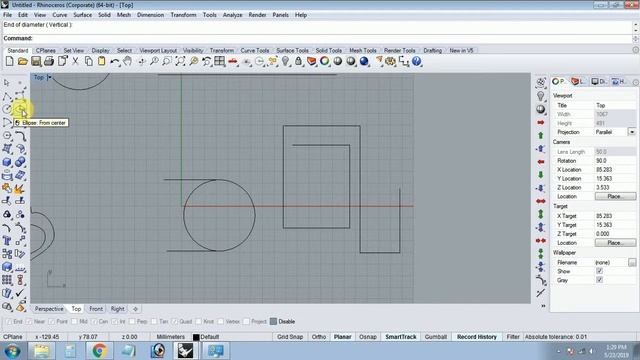Toggle the Int osnap checkbox
Viewport: 640px width, 360px height.
pyautogui.click(x=114, y=322)
